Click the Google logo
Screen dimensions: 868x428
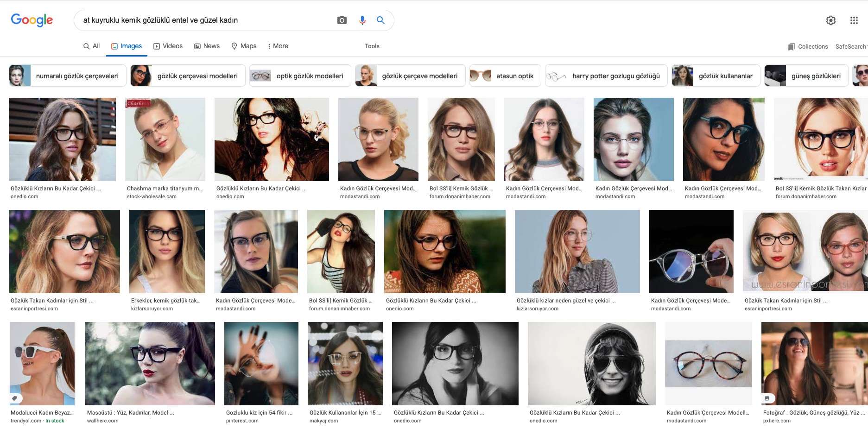(x=32, y=20)
